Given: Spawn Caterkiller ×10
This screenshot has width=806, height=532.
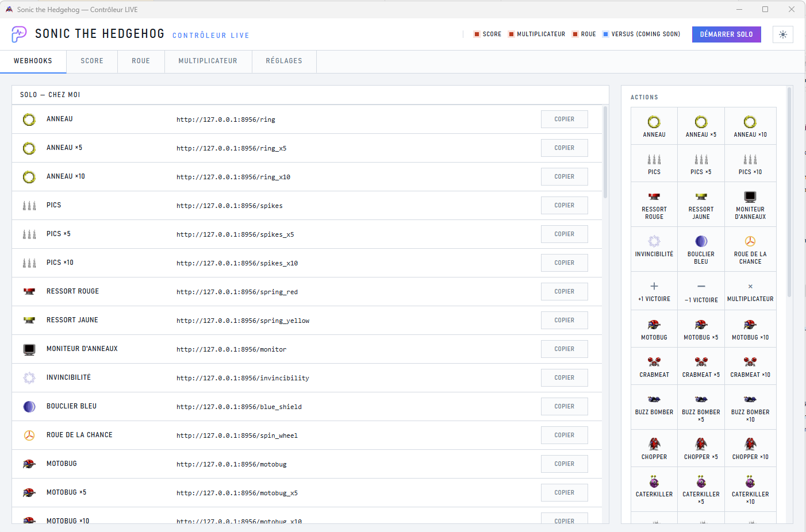Looking at the screenshot, I should tap(750, 489).
